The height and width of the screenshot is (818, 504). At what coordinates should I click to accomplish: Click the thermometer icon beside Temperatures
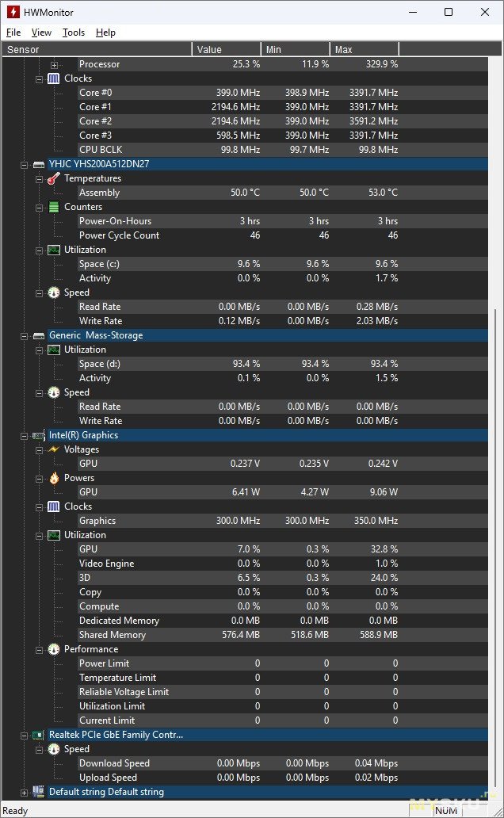click(x=54, y=178)
